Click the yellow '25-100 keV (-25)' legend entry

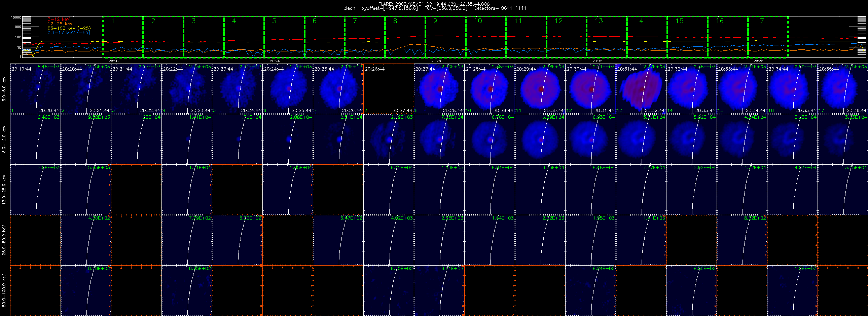[x=69, y=28]
